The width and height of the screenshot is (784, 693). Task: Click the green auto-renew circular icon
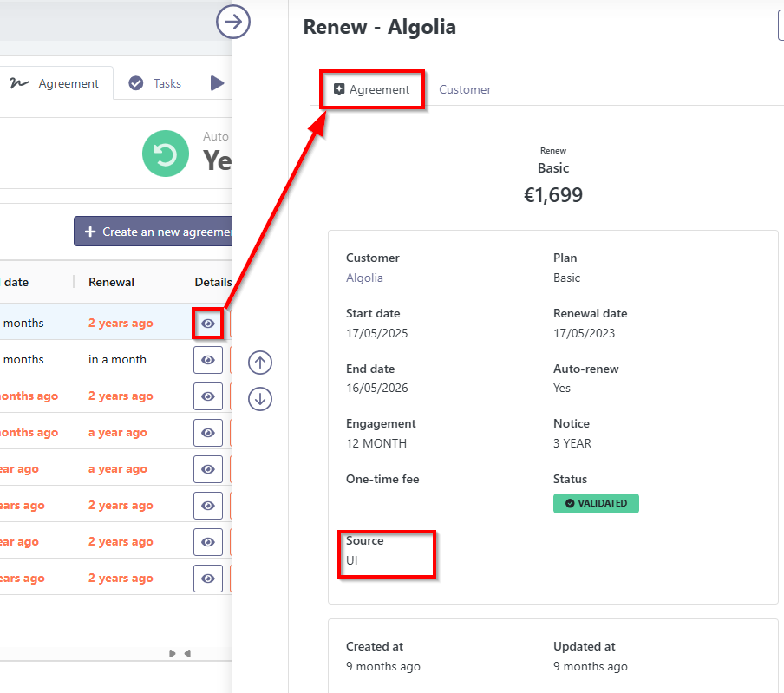coord(165,154)
